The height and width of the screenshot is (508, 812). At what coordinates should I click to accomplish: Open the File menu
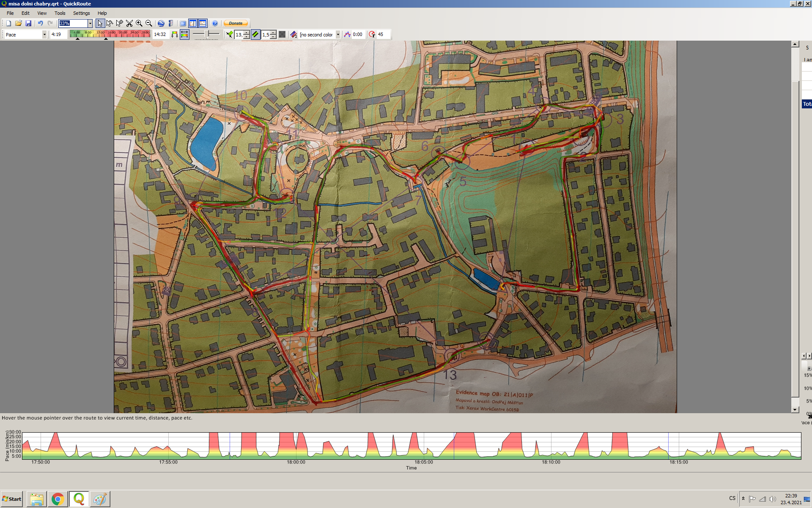10,13
